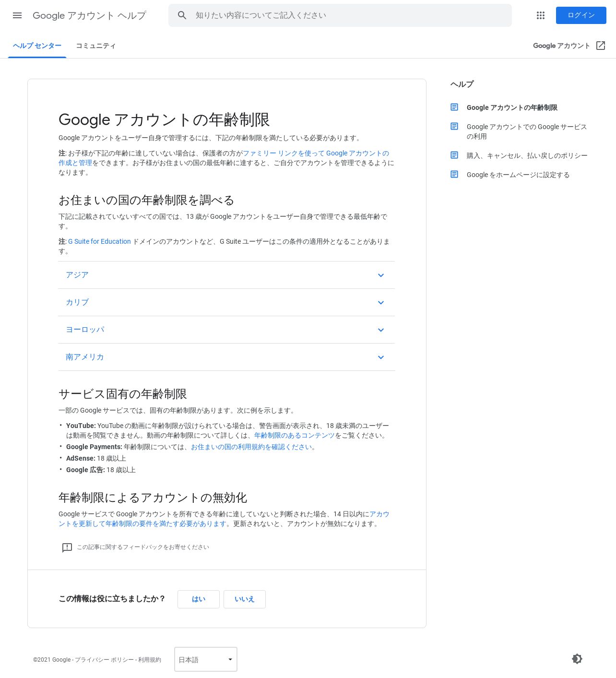Click the search magnifier icon
This screenshot has height=678, width=616.
pos(182,15)
